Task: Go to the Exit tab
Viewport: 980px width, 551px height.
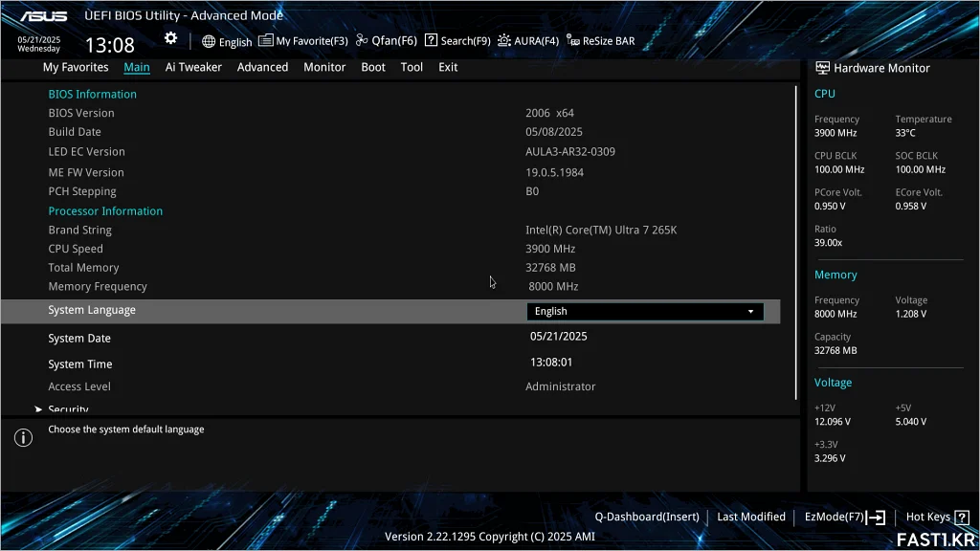Action: point(448,67)
